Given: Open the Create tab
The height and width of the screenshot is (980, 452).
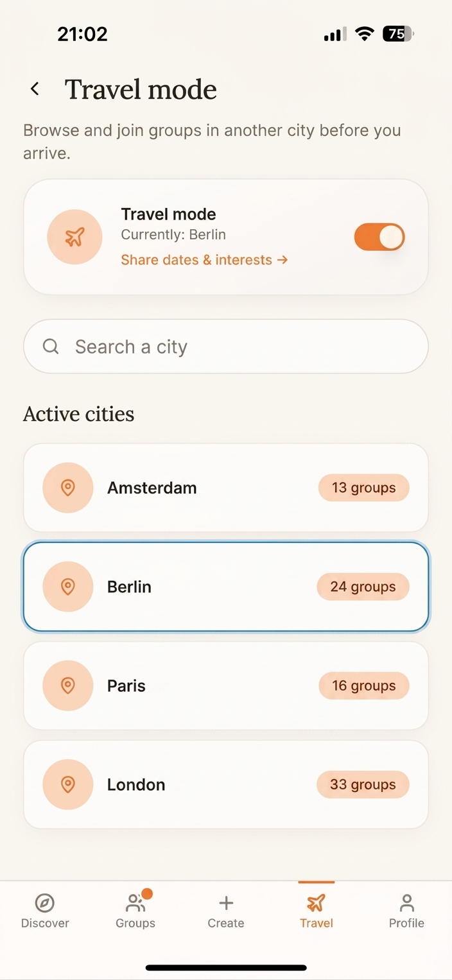Looking at the screenshot, I should pyautogui.click(x=226, y=911).
